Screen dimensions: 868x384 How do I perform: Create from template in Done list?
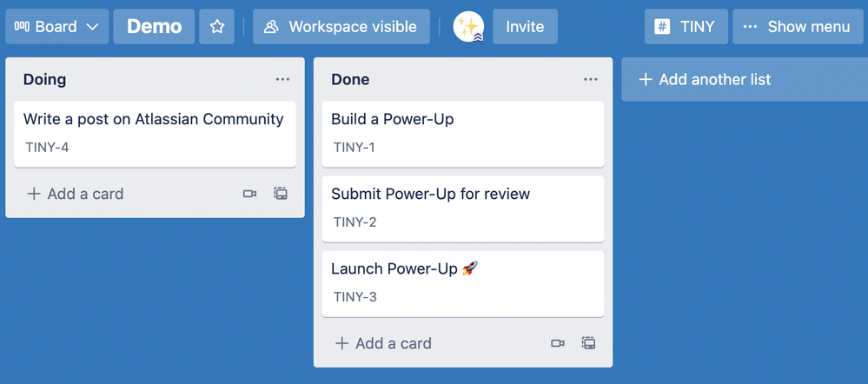click(x=588, y=344)
